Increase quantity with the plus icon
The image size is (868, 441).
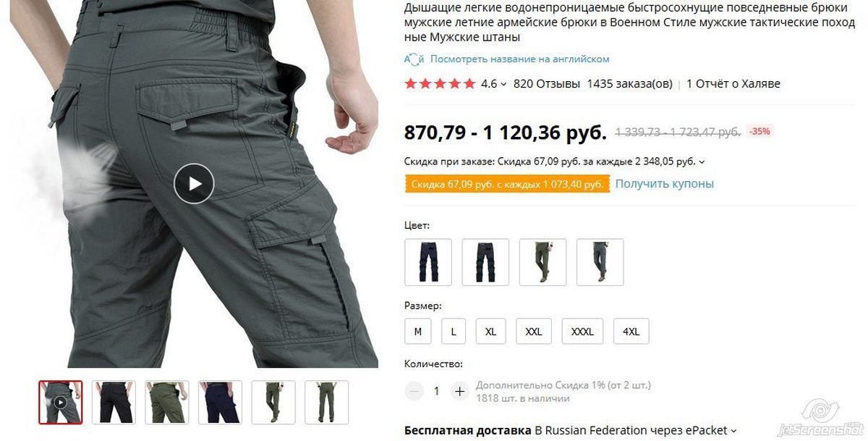click(459, 392)
